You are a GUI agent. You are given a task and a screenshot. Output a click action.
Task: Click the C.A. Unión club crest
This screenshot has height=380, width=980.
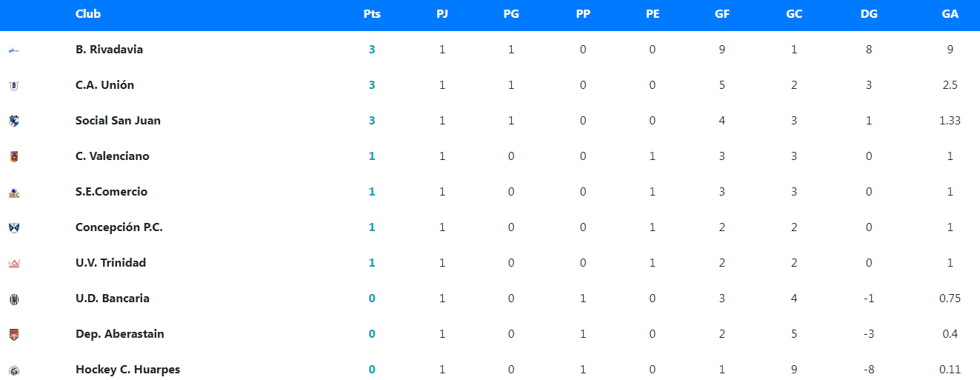click(x=13, y=85)
